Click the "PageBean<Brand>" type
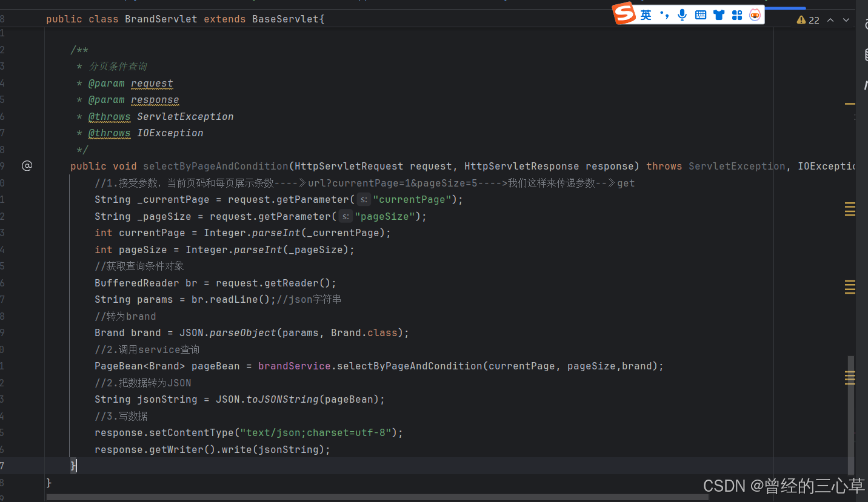Image resolution: width=868 pixels, height=502 pixels. tap(140, 366)
